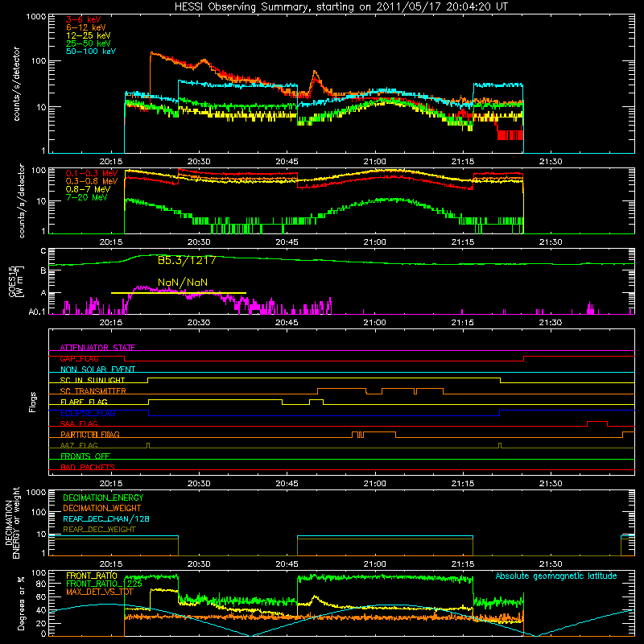Image resolution: width=644 pixels, height=644 pixels.
Task: Select the FRONTS_OFF flag label
Action: click(85, 456)
